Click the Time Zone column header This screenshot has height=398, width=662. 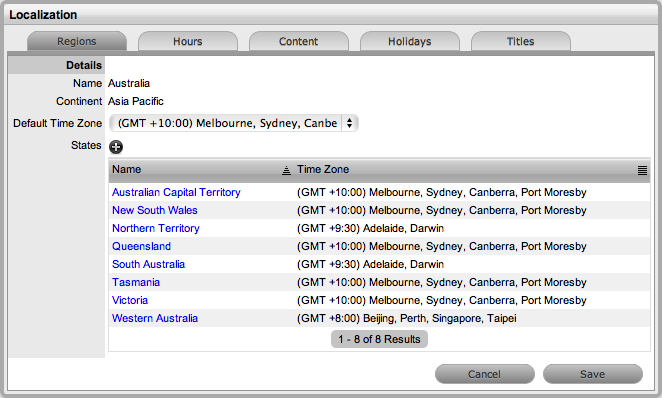point(323,169)
